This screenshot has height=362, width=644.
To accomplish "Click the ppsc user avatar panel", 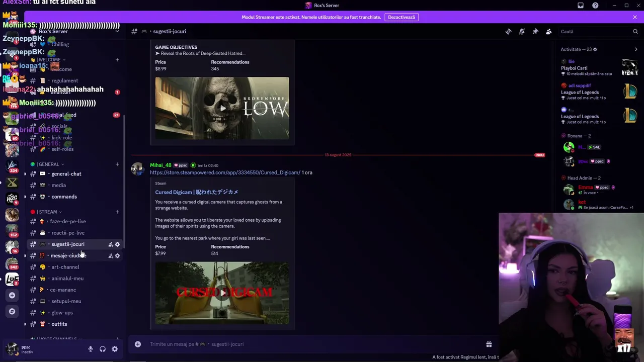I will pos(12,349).
